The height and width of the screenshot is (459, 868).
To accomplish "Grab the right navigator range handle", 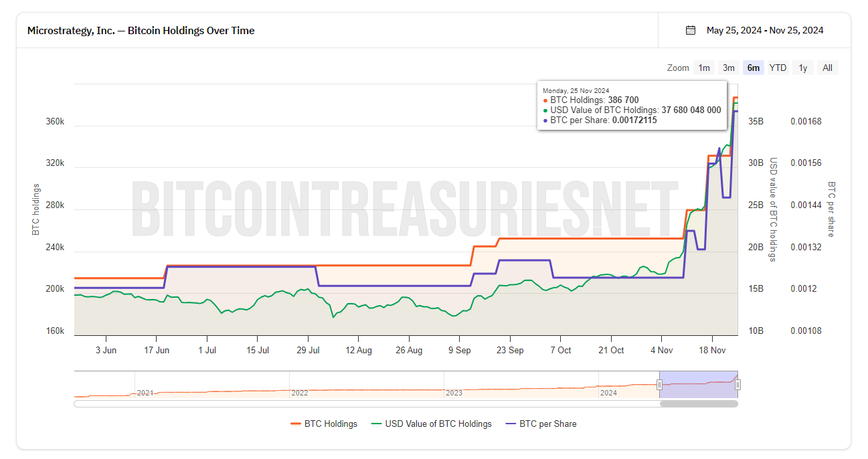I will 738,385.
